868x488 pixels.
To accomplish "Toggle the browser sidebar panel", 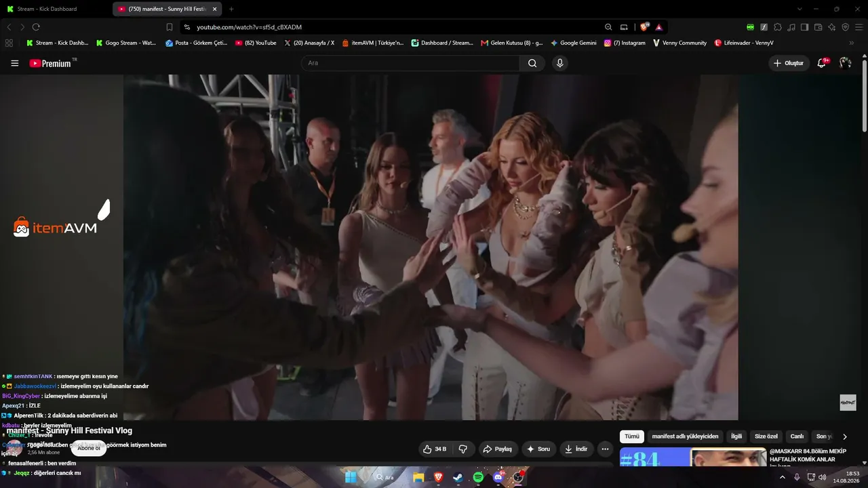I will [804, 27].
